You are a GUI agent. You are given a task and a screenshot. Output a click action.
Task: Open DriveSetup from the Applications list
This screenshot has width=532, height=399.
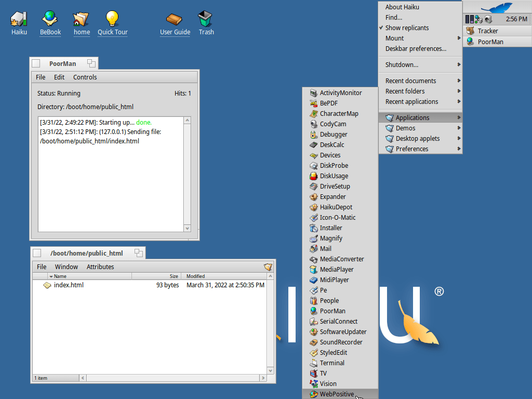340,187
